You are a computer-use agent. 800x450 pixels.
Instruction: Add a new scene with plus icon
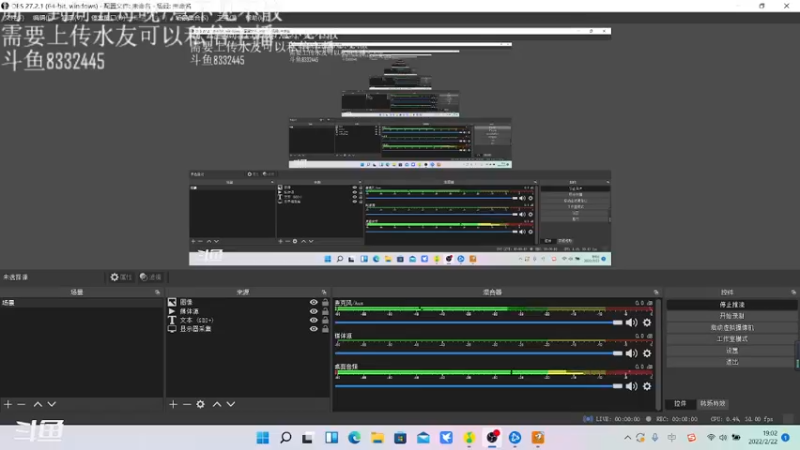8,404
